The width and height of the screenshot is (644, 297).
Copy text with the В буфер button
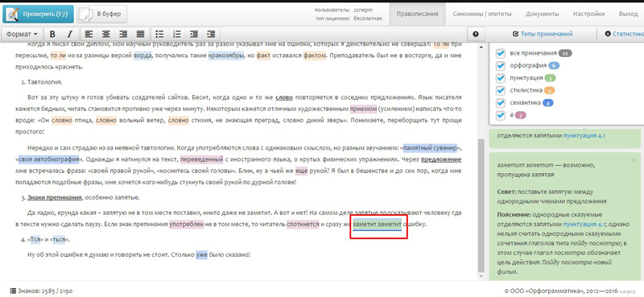pyautogui.click(x=102, y=14)
